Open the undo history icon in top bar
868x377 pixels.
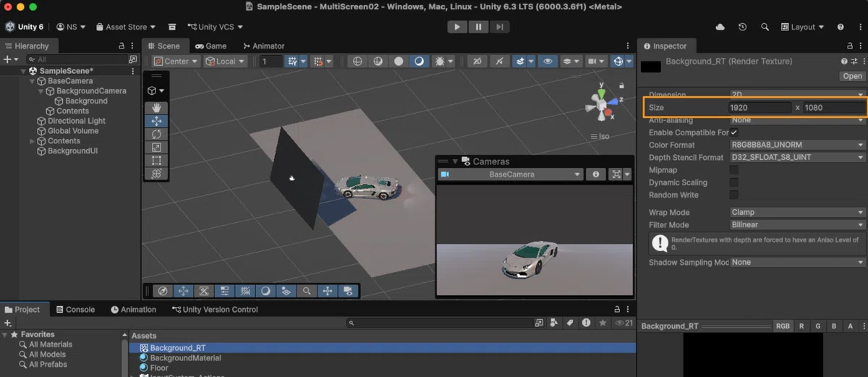tap(743, 27)
